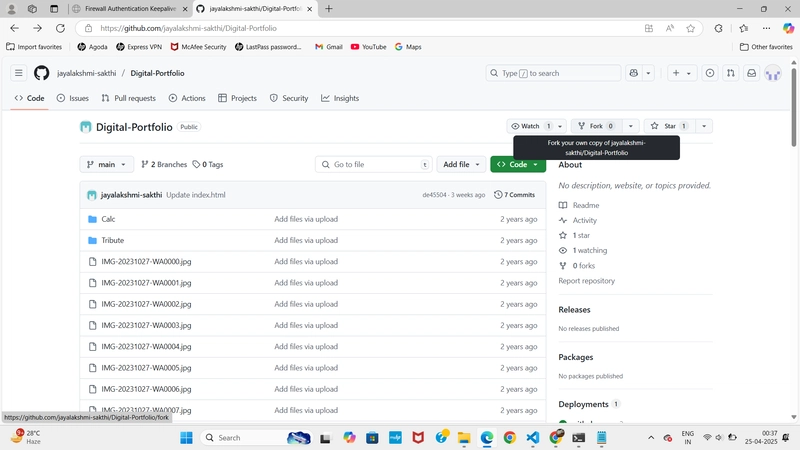The image size is (800, 450).
Task: Open the pull requests icon in the header
Action: [x=731, y=73]
